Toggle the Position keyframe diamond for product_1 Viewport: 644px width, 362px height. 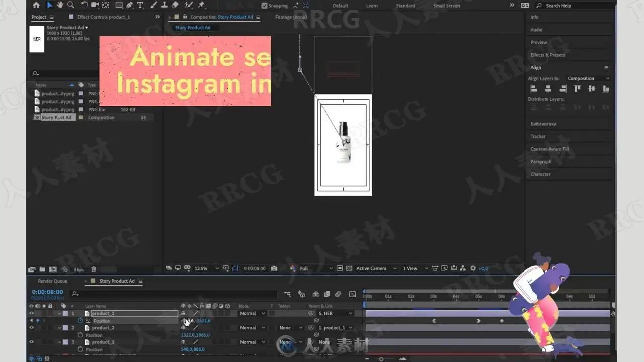(x=37, y=321)
